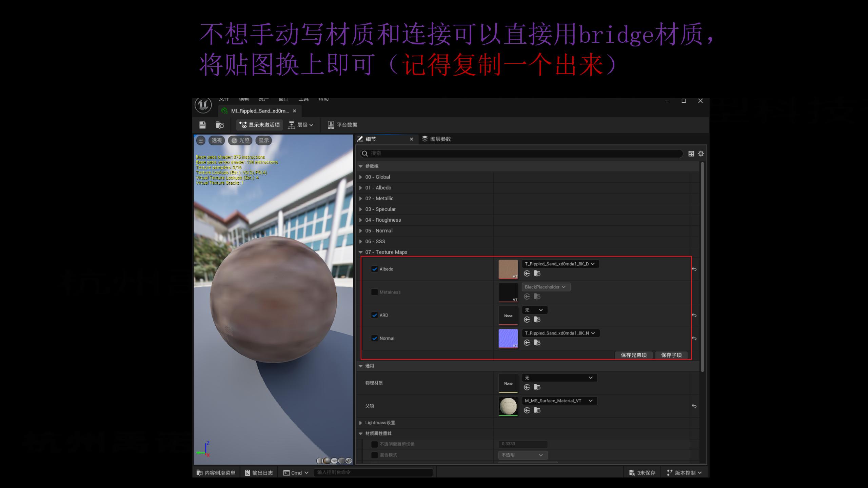Open the Output Log

click(x=259, y=473)
